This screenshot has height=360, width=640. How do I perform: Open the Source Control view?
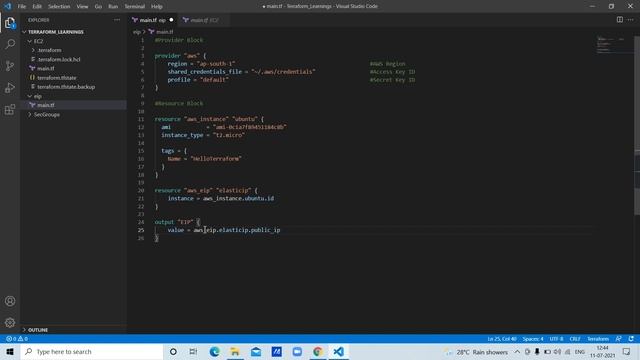point(10,66)
